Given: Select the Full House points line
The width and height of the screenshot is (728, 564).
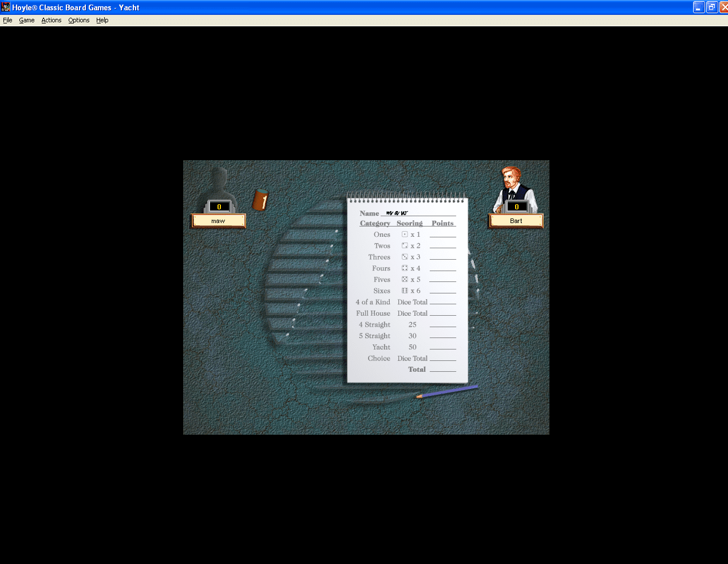Looking at the screenshot, I should click(x=442, y=313).
